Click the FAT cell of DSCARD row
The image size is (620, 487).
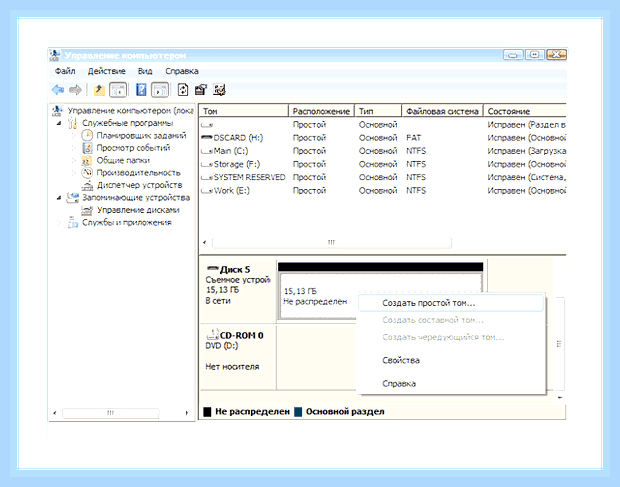(x=414, y=138)
